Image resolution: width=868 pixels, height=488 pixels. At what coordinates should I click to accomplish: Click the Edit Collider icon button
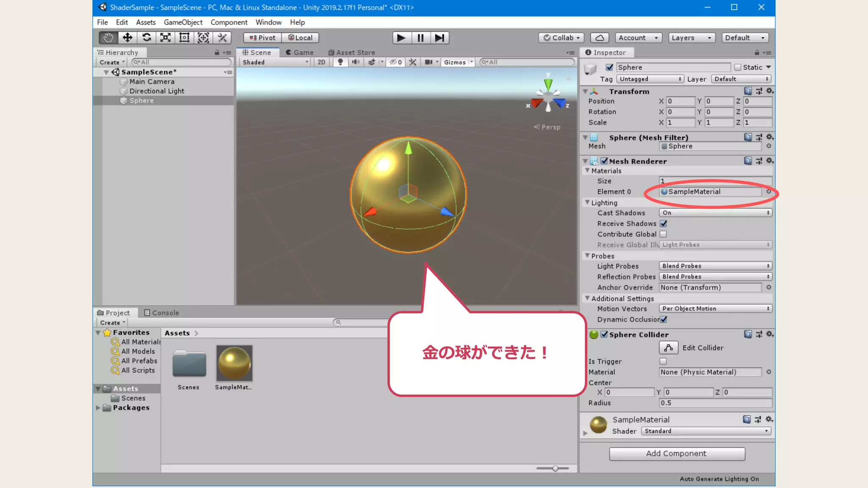click(x=668, y=348)
